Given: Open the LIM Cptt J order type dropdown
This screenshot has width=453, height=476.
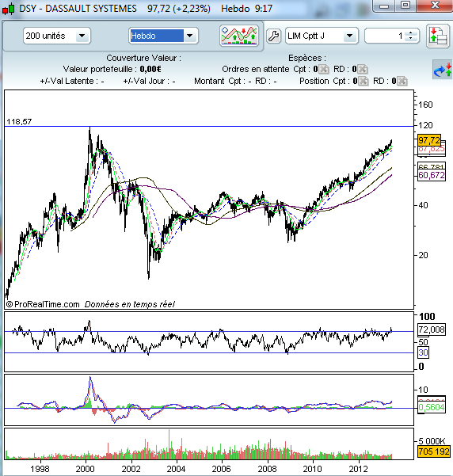Looking at the screenshot, I should tap(322, 36).
